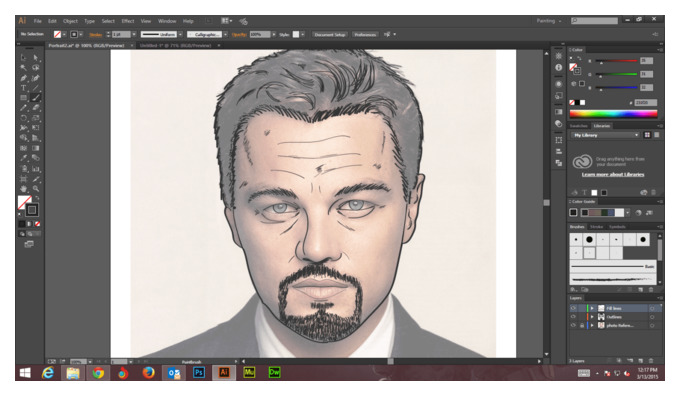680x396 pixels.
Task: Open Brush Libraries menu icon
Action: (x=574, y=289)
